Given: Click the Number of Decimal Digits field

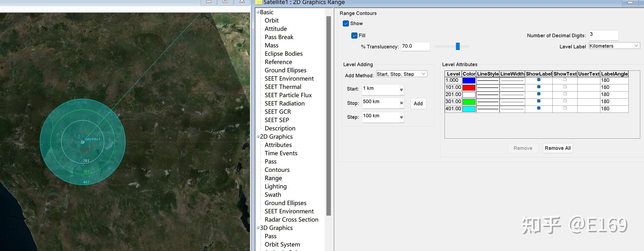Looking at the screenshot, I should (x=603, y=35).
